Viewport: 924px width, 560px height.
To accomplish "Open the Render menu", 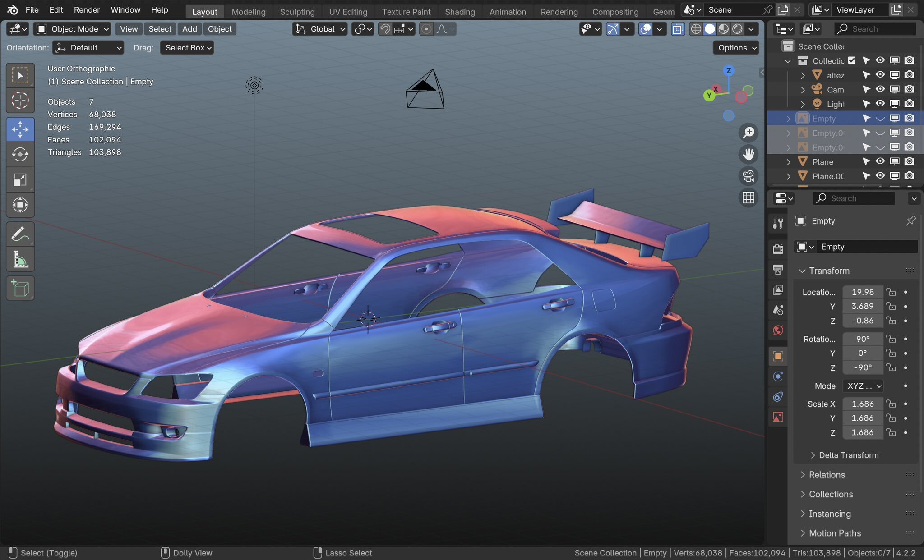I will point(87,10).
